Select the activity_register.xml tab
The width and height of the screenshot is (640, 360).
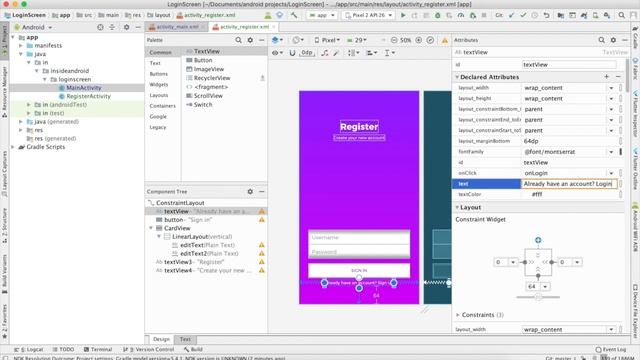[x=244, y=27]
